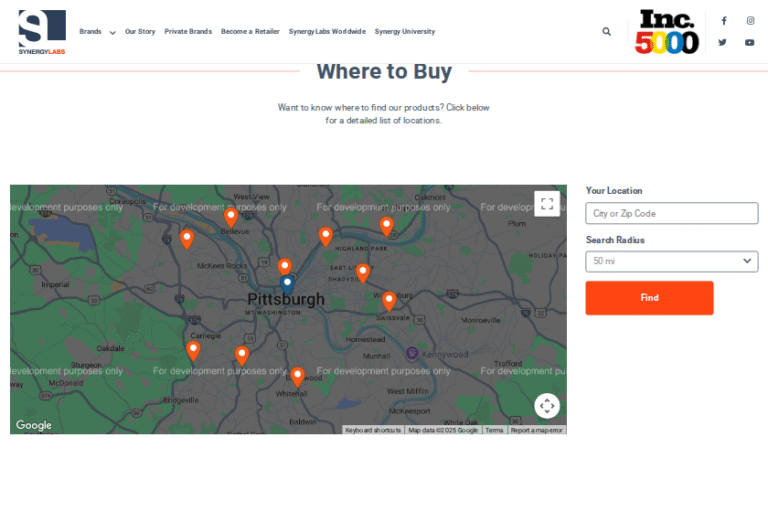Open the Private Brands menu item
The height and width of the screenshot is (512, 768).
click(x=188, y=32)
